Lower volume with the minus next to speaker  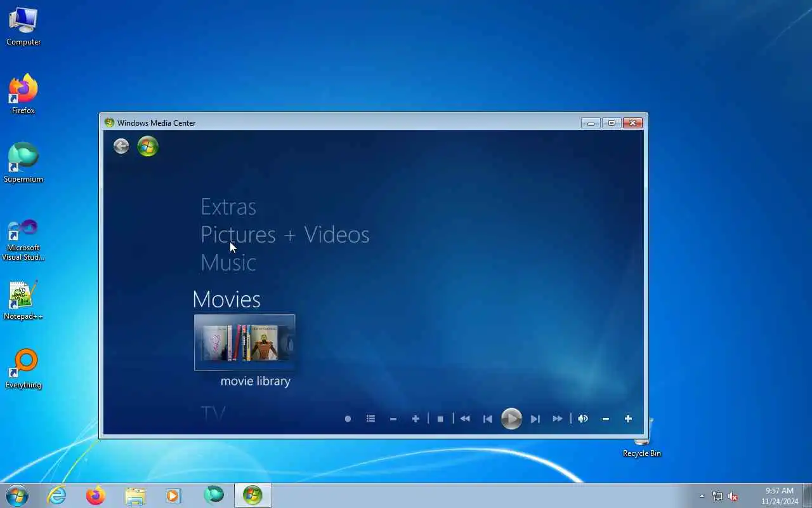606,419
